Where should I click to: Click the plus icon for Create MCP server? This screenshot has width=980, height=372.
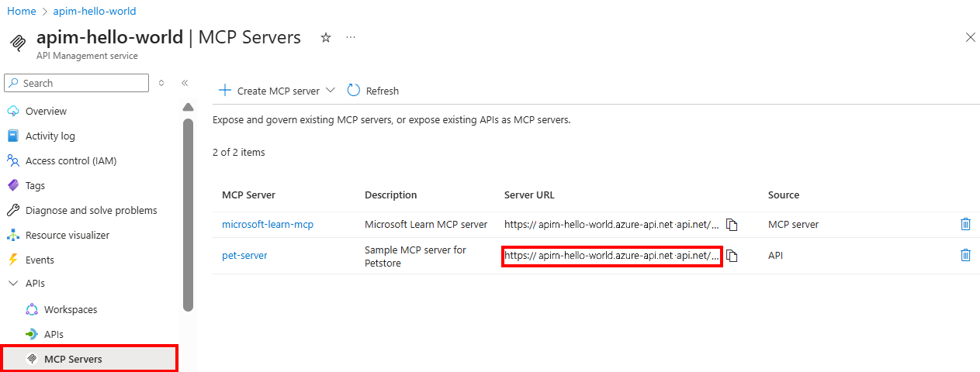[225, 90]
